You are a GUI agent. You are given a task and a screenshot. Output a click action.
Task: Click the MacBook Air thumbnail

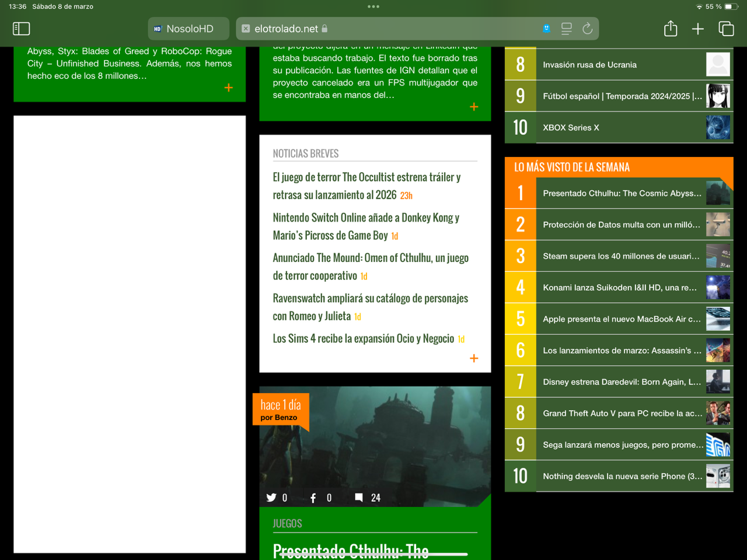(718, 318)
